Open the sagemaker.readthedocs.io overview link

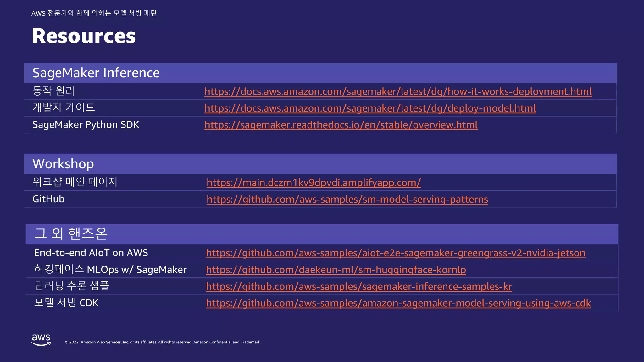341,125
